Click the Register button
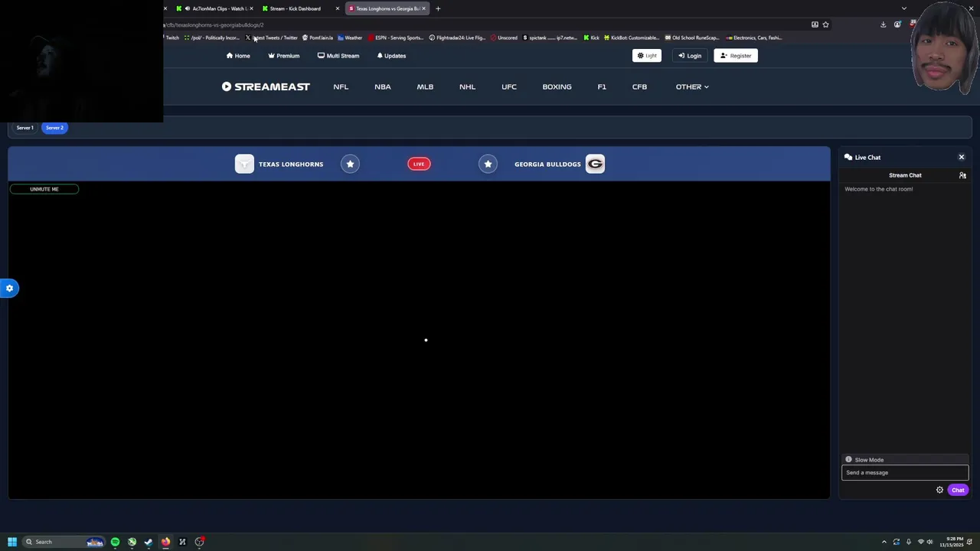The width and height of the screenshot is (980, 551). coord(736,55)
